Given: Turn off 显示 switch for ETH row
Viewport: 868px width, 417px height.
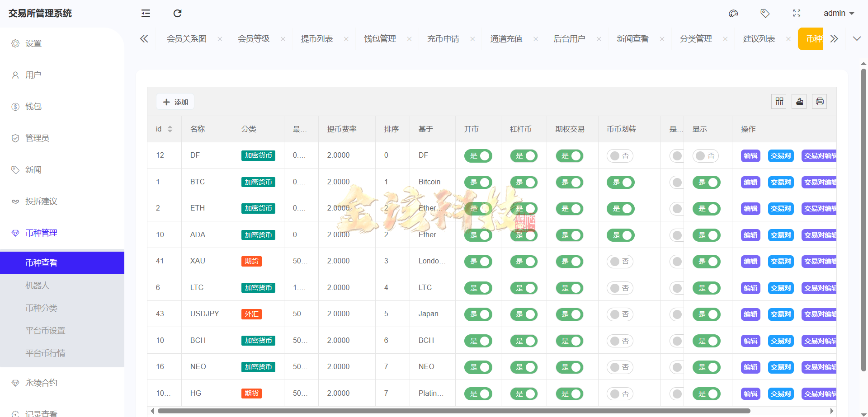Looking at the screenshot, I should pos(706,208).
